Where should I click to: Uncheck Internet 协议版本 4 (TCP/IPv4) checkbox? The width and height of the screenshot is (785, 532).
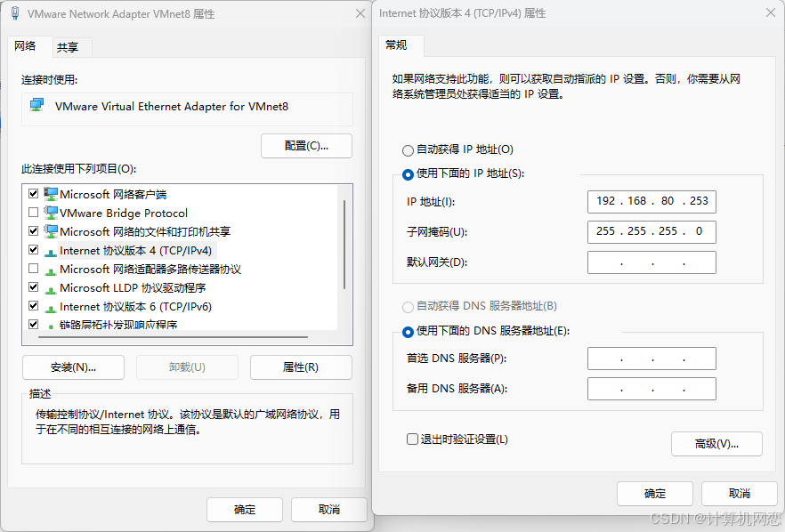click(x=34, y=250)
